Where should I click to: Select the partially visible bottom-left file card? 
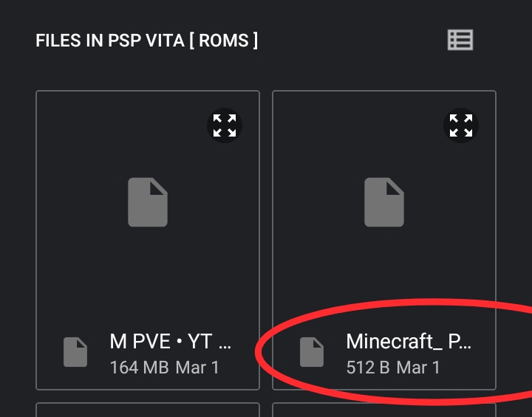(148, 410)
